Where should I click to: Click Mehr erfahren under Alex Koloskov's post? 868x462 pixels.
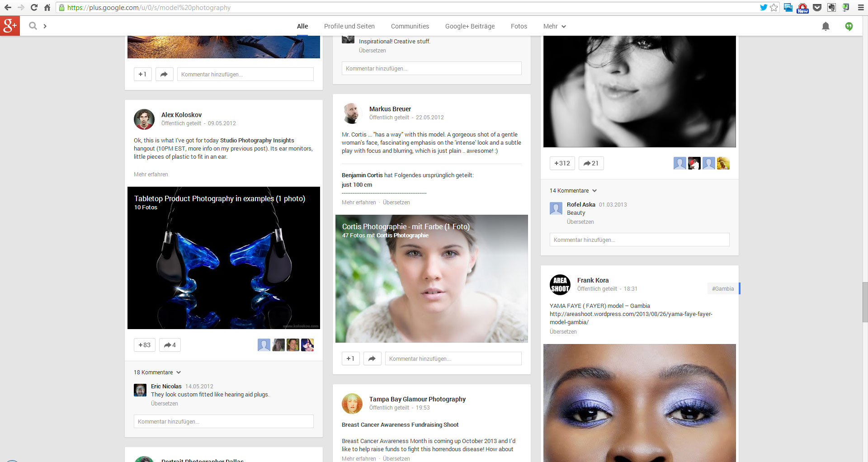click(x=151, y=174)
